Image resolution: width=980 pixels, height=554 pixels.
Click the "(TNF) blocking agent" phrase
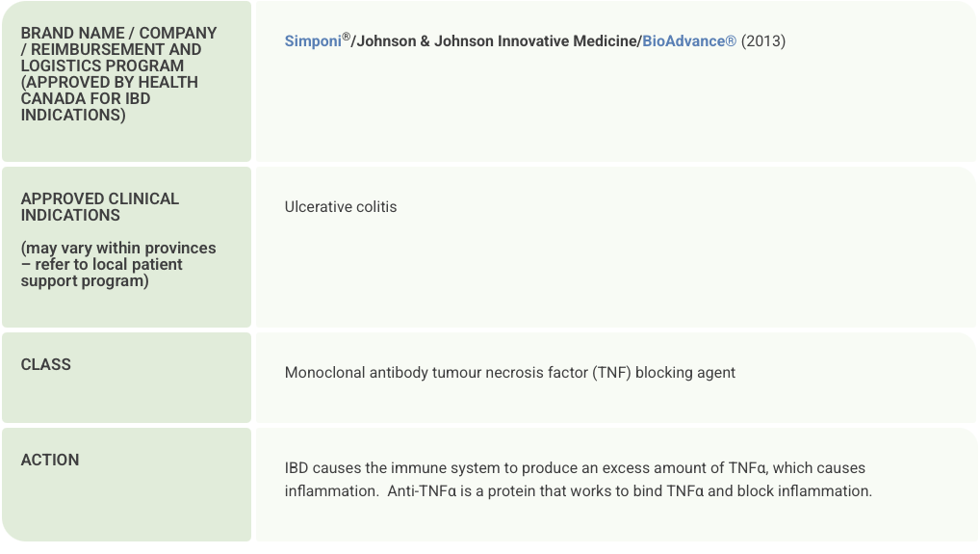click(x=661, y=373)
